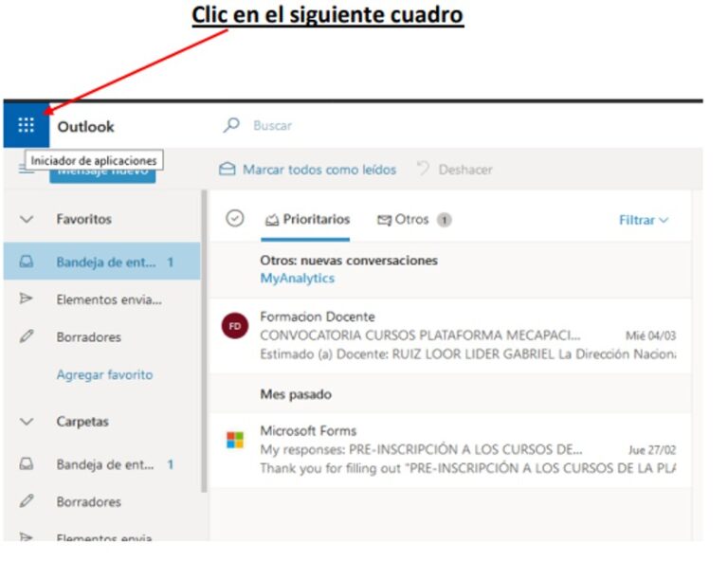Click Thank you for filling out preview

tap(467, 468)
